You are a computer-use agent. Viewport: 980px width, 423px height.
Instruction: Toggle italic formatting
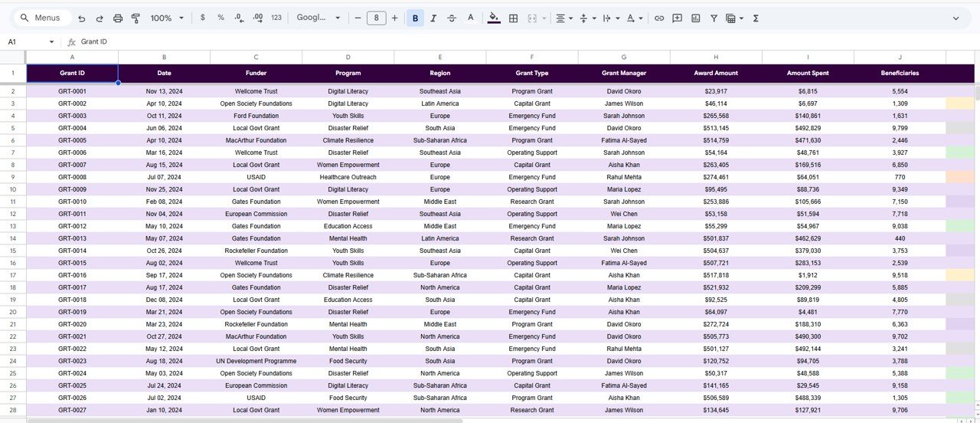(433, 18)
